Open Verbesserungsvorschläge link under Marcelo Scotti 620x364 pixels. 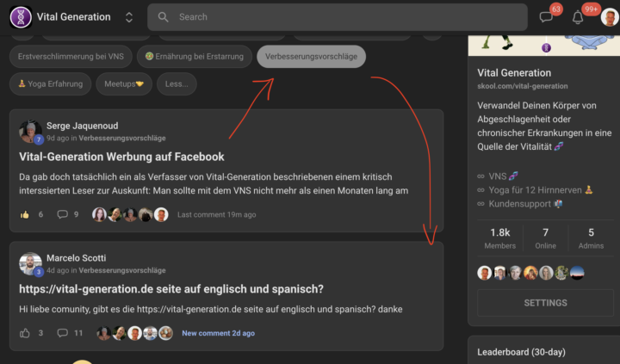tap(122, 270)
